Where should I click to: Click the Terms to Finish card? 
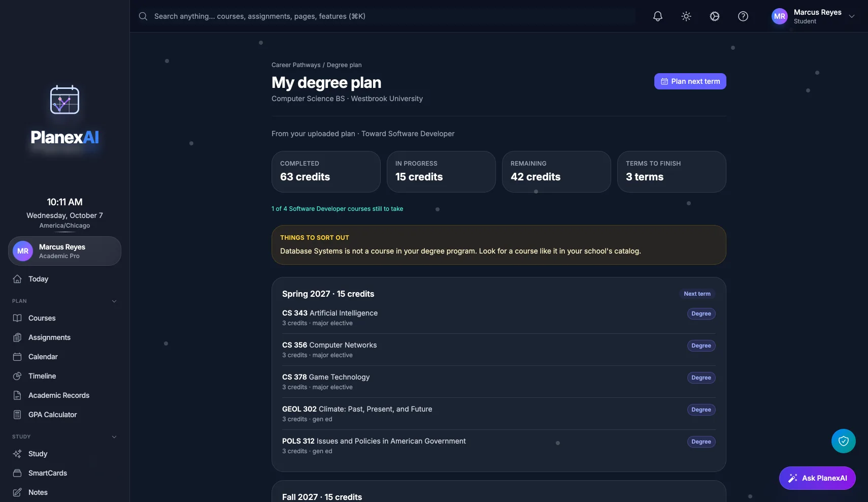[x=672, y=172]
